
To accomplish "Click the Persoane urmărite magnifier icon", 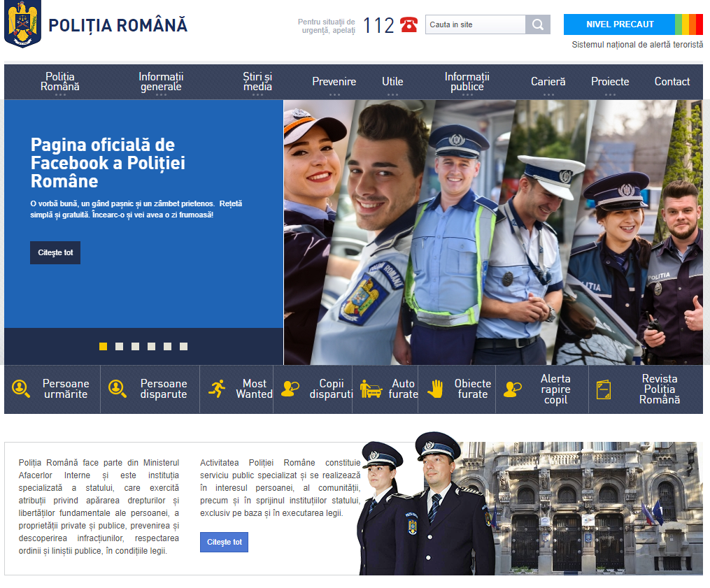I will (x=21, y=389).
